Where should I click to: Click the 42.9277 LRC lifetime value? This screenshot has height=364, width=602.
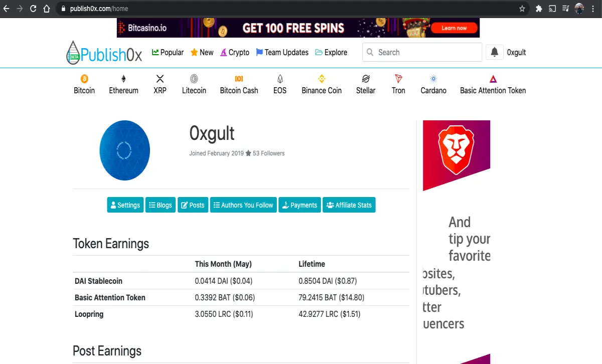pyautogui.click(x=329, y=314)
